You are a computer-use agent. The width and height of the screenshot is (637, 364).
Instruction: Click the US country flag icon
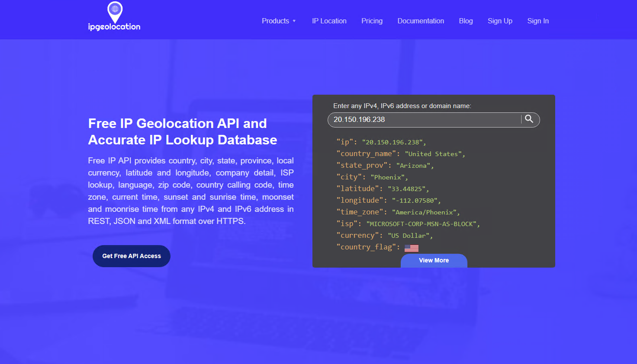click(411, 247)
